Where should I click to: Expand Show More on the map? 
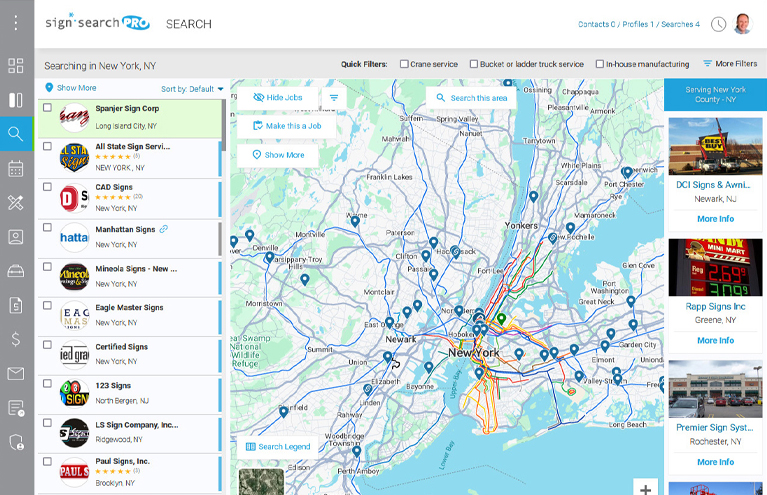278,155
